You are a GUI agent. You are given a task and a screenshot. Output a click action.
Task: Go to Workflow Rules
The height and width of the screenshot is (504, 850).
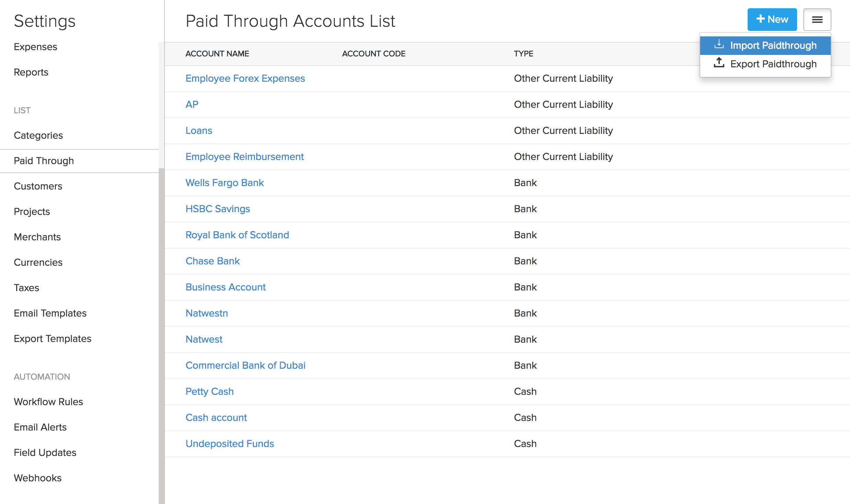pyautogui.click(x=48, y=402)
